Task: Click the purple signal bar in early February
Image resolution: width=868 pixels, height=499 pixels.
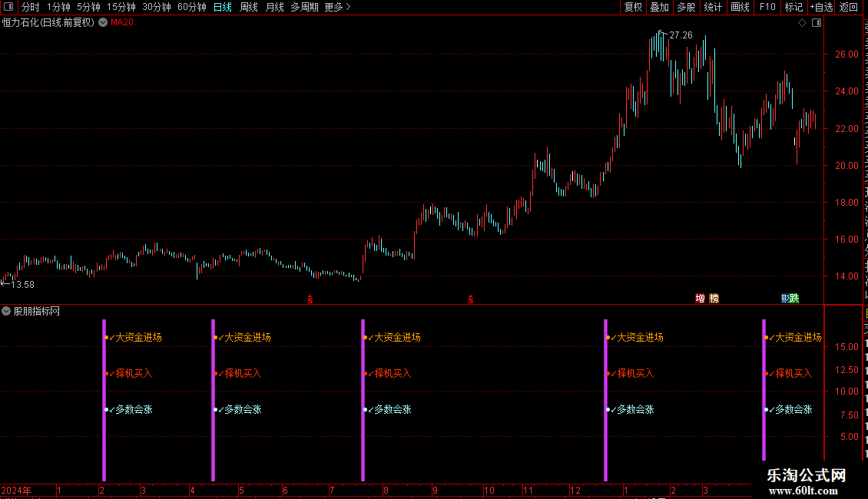Action: click(x=104, y=400)
